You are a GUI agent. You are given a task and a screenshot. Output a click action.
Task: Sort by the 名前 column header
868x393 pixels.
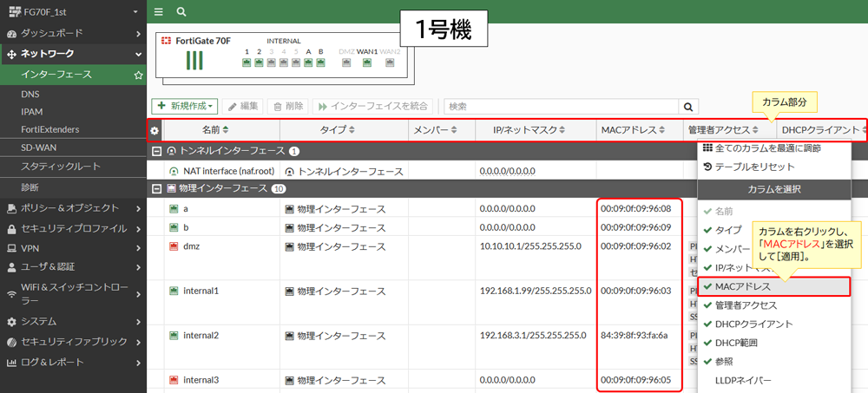click(216, 131)
